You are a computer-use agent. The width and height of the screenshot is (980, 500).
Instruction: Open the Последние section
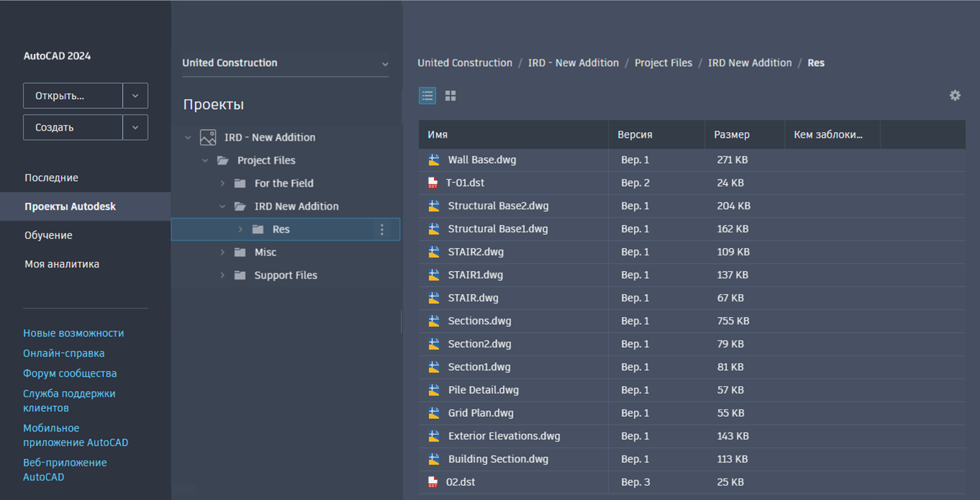tap(52, 178)
